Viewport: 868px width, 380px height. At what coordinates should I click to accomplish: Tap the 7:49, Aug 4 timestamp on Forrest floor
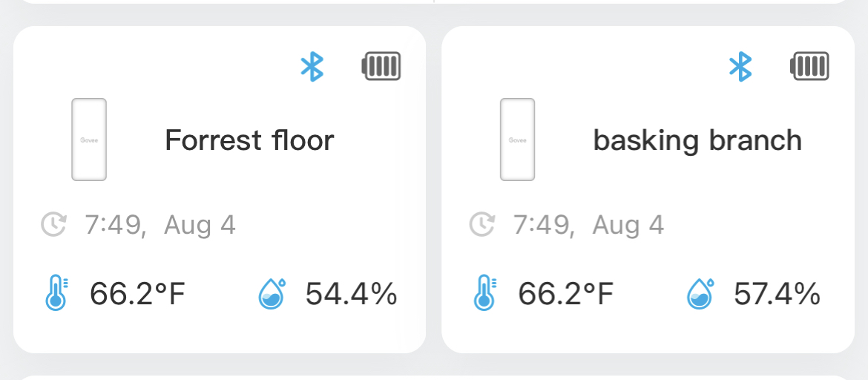pos(160,226)
